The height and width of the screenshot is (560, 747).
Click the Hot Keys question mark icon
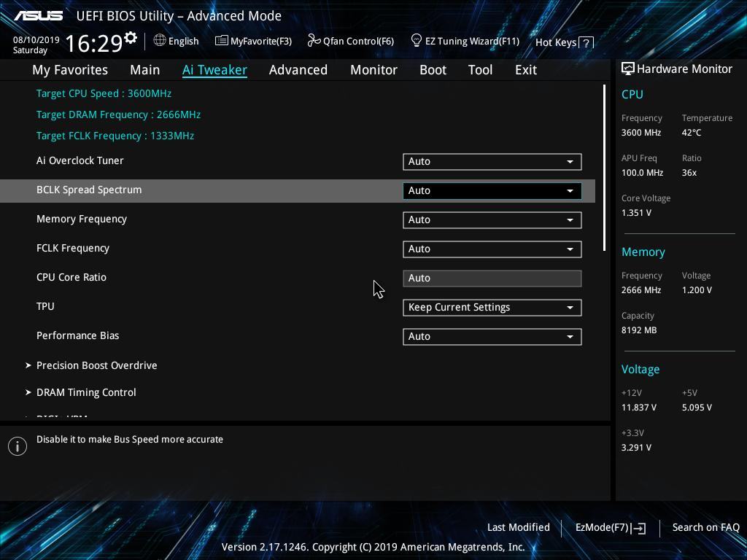tap(587, 43)
